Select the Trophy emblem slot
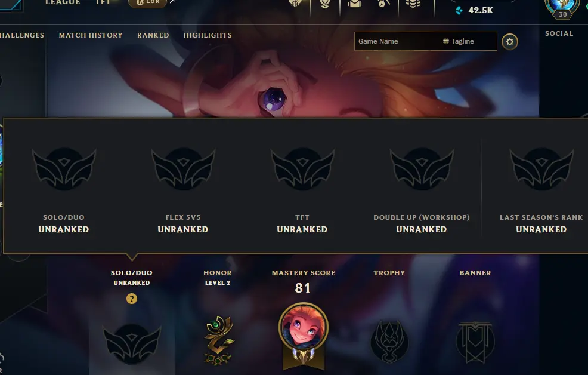The height and width of the screenshot is (375, 588). click(x=389, y=342)
